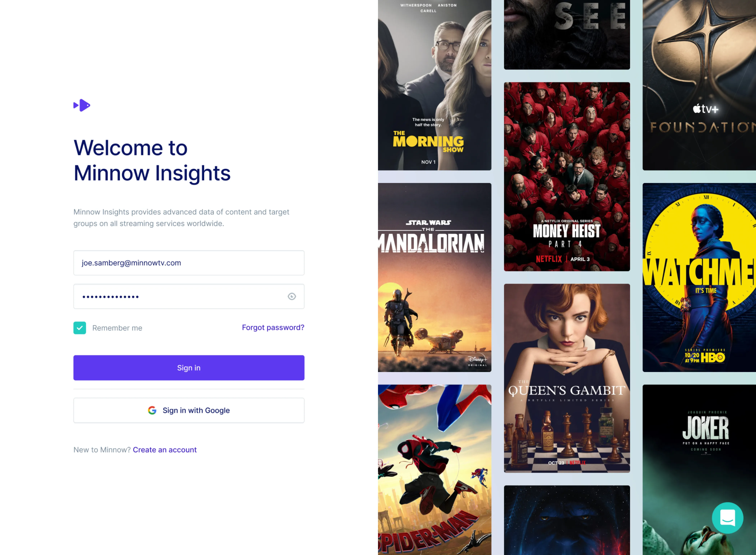756x555 pixels.
Task: Uncheck the Remember me checkbox
Action: click(80, 328)
